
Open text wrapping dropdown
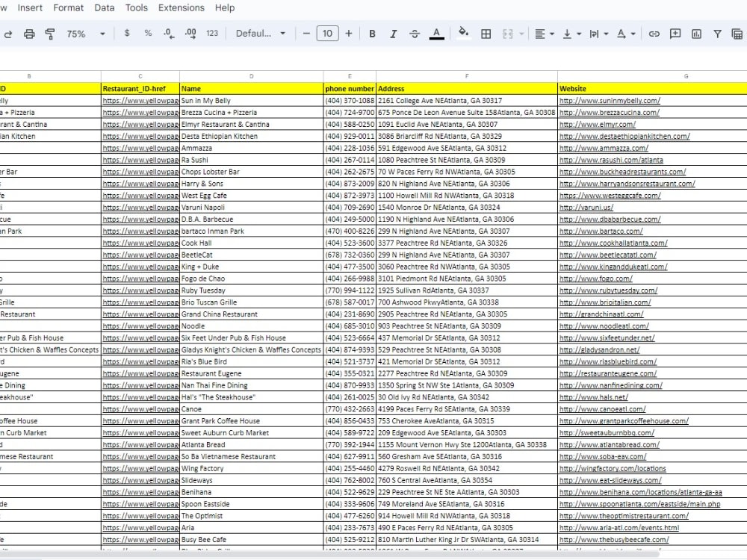click(599, 34)
